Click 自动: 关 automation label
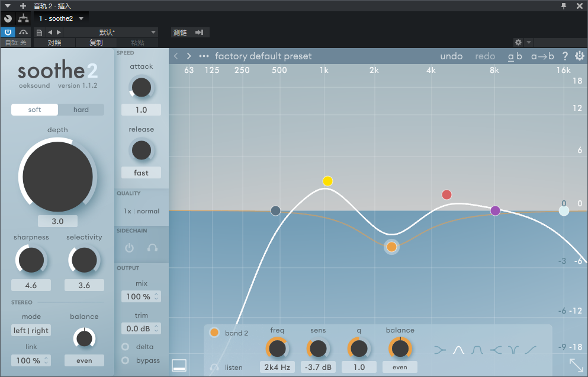 15,43
